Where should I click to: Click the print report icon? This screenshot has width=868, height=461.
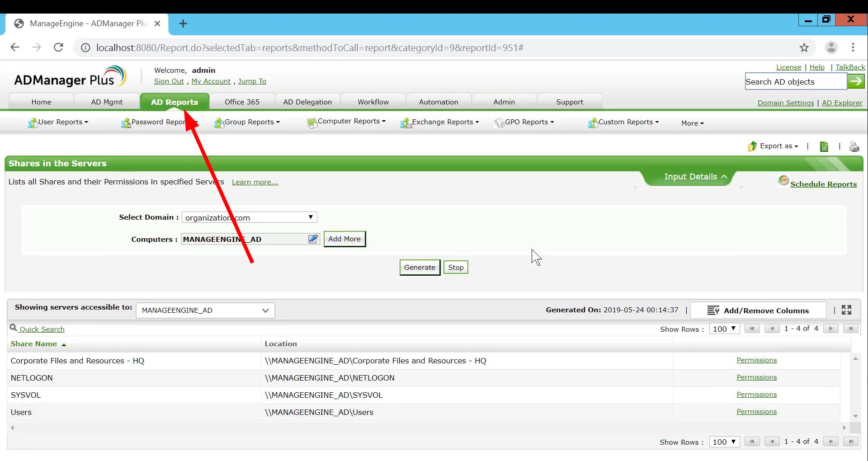(854, 146)
